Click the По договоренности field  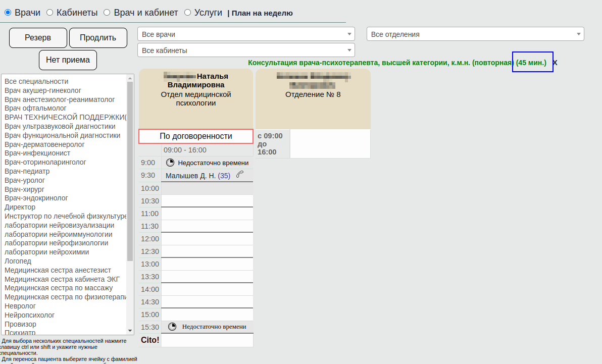195,136
